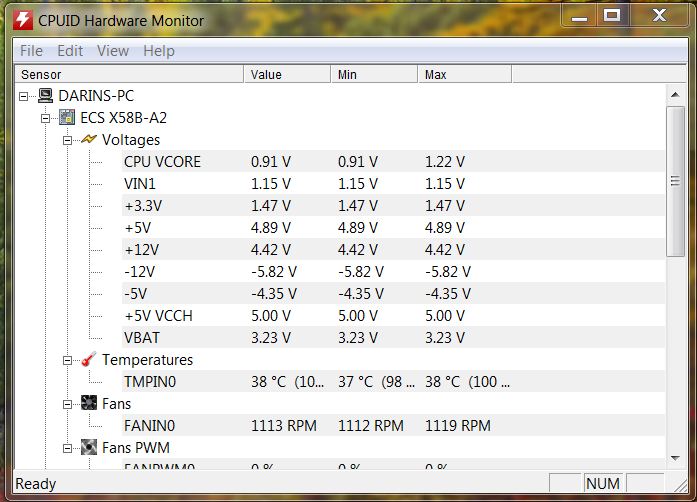Select the VBAT sensor row

click(393, 337)
